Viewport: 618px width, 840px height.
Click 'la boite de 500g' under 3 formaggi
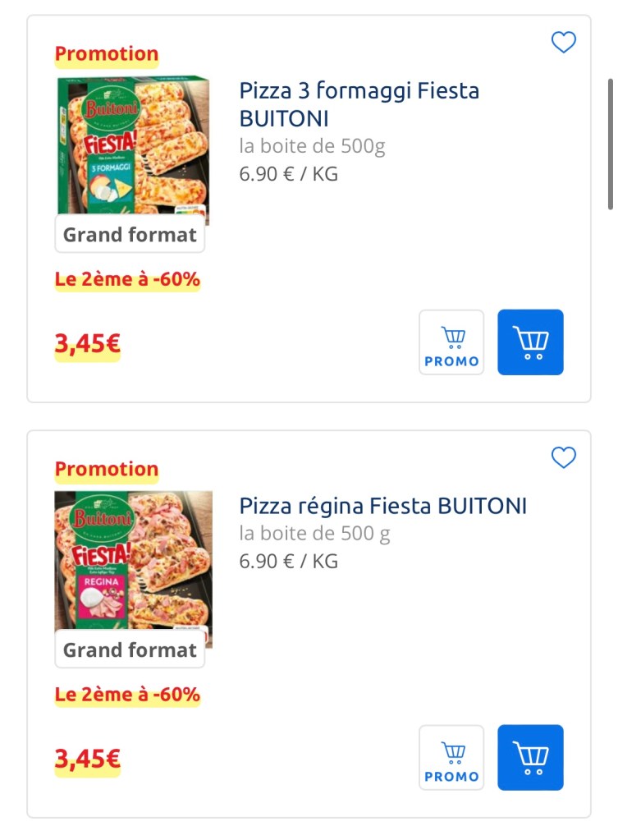(x=312, y=147)
